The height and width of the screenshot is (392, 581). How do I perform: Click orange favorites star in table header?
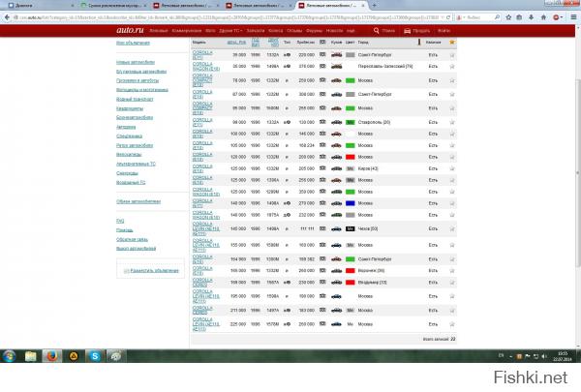[452, 43]
